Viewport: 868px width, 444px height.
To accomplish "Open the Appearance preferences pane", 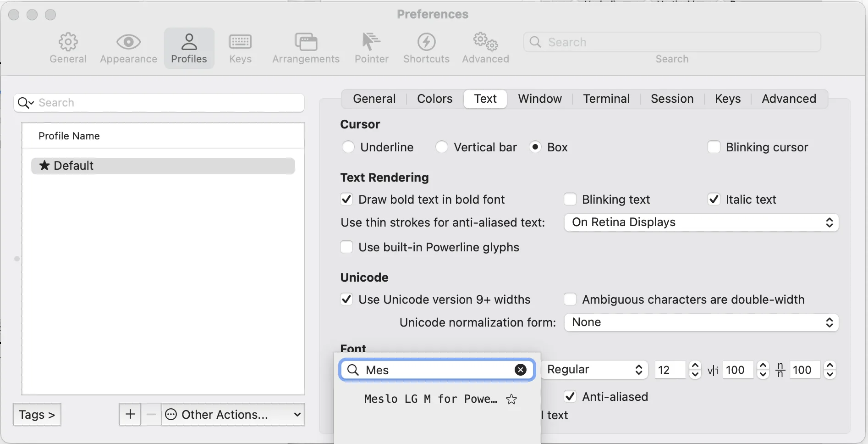I will pyautogui.click(x=128, y=48).
